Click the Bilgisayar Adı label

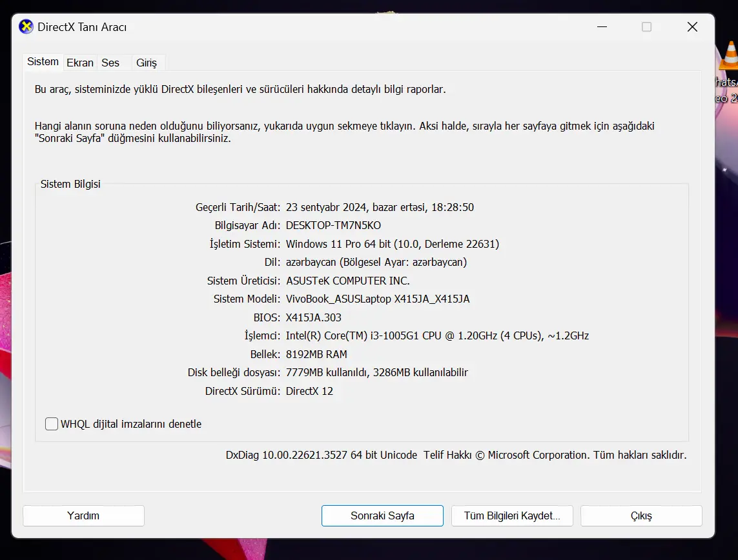point(247,225)
